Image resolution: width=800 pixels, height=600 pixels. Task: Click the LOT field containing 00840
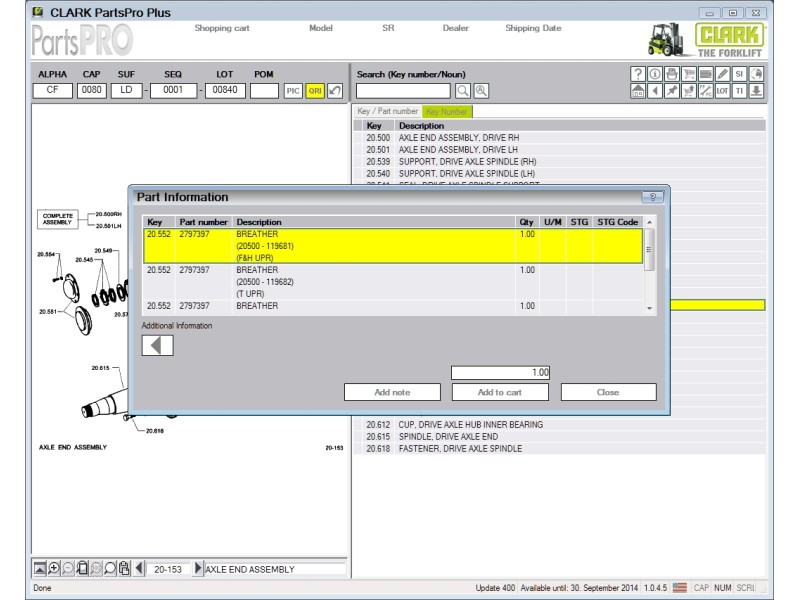pyautogui.click(x=225, y=90)
